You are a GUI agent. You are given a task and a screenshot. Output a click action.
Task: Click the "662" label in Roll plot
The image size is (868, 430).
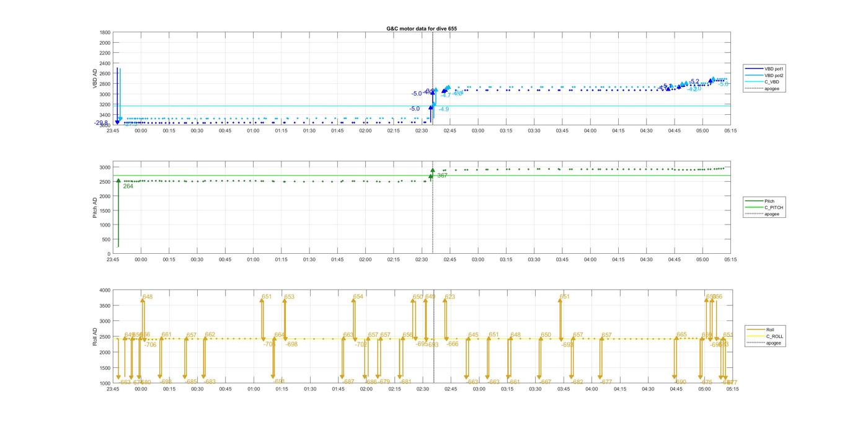(x=210, y=334)
